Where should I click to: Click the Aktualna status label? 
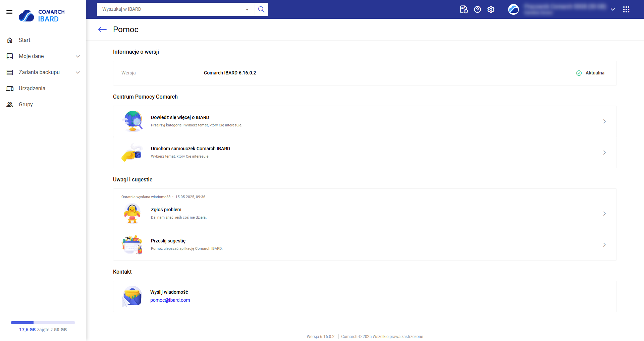coord(595,73)
